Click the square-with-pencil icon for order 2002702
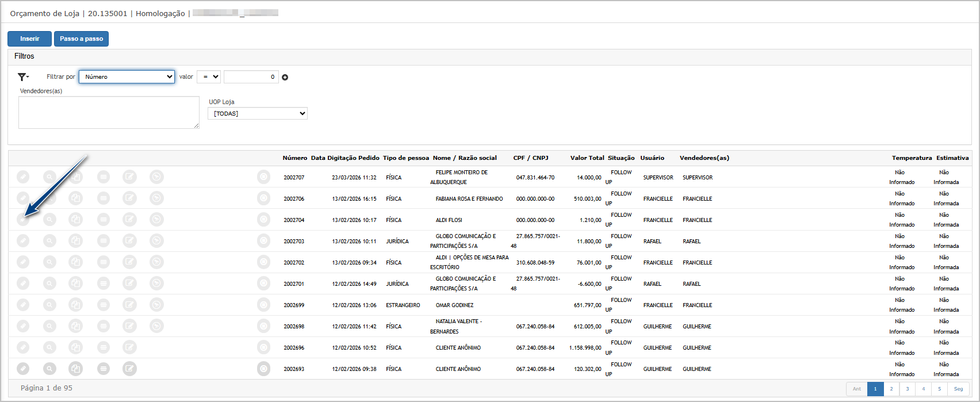 (x=130, y=262)
